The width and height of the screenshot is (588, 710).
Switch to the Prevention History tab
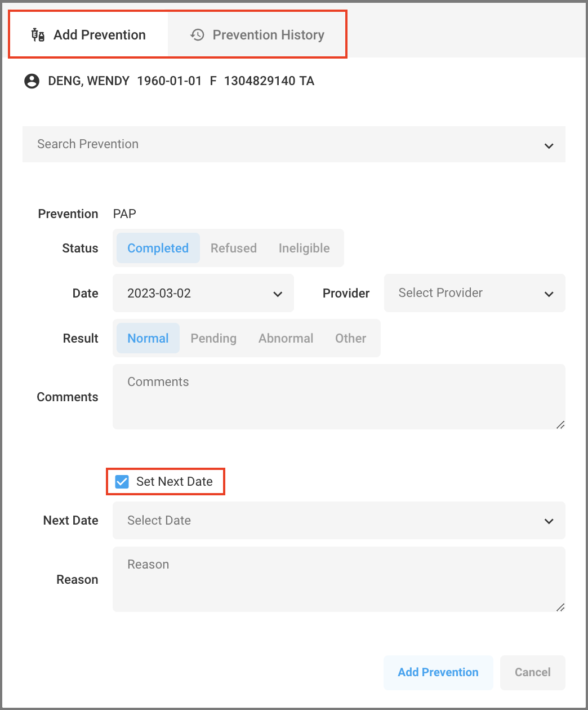tap(257, 35)
